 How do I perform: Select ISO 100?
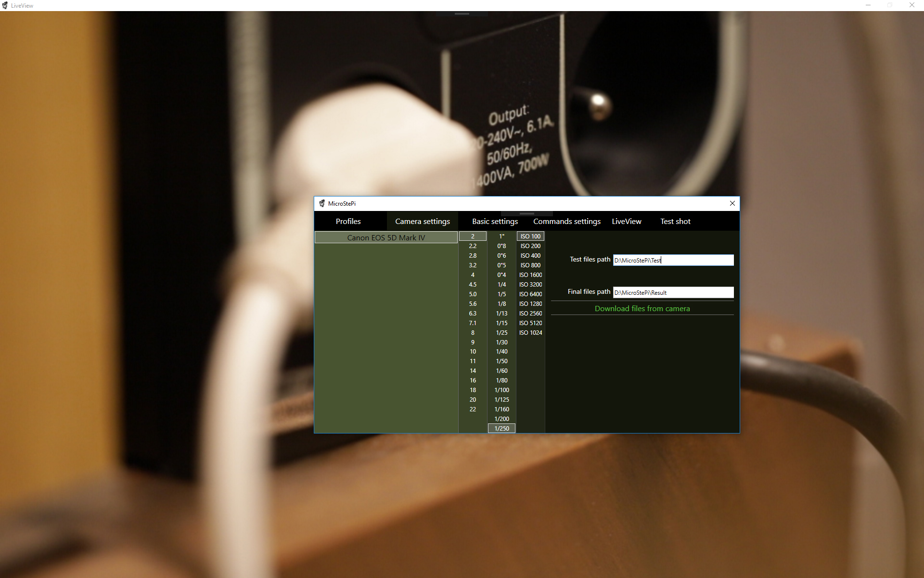click(530, 236)
